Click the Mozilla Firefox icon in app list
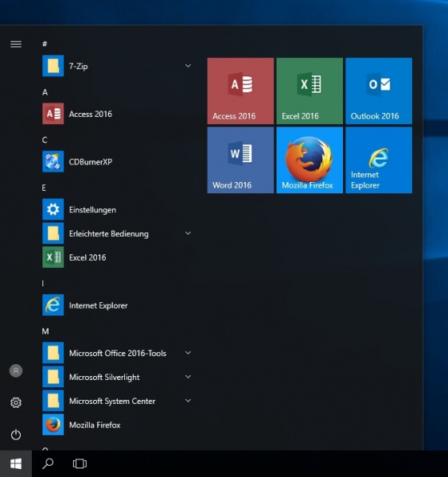Screen dimensions: 448x477 point(53,425)
